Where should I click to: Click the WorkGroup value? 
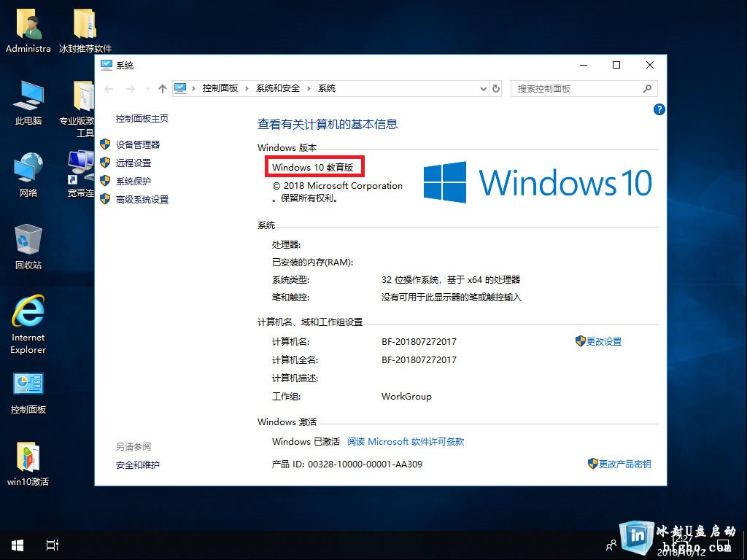[x=406, y=396]
